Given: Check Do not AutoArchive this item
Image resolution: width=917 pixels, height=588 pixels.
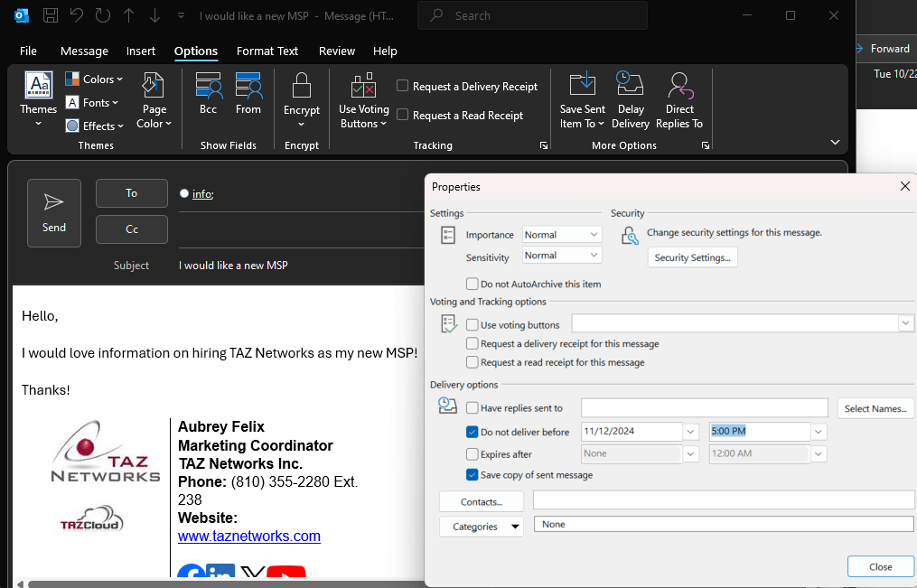Looking at the screenshot, I should tap(472, 284).
